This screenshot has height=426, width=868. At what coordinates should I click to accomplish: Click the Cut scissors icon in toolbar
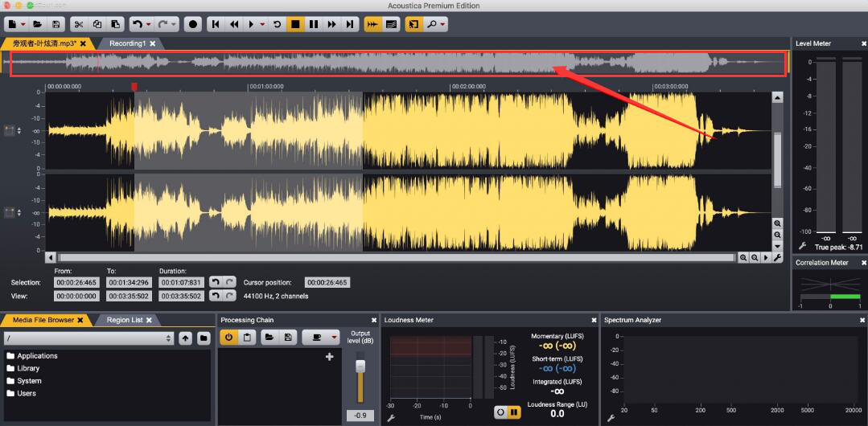[79, 24]
